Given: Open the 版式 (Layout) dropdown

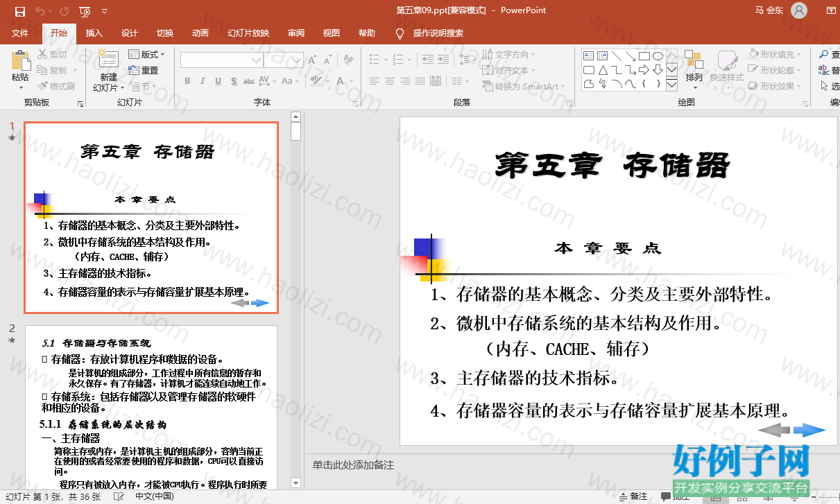Looking at the screenshot, I should [x=147, y=54].
